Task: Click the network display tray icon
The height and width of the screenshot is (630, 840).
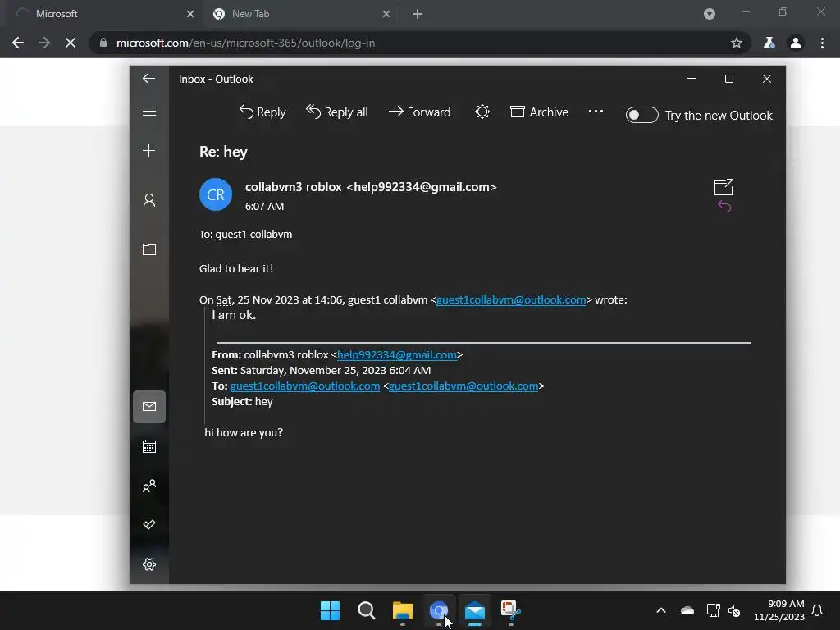Action: click(713, 610)
